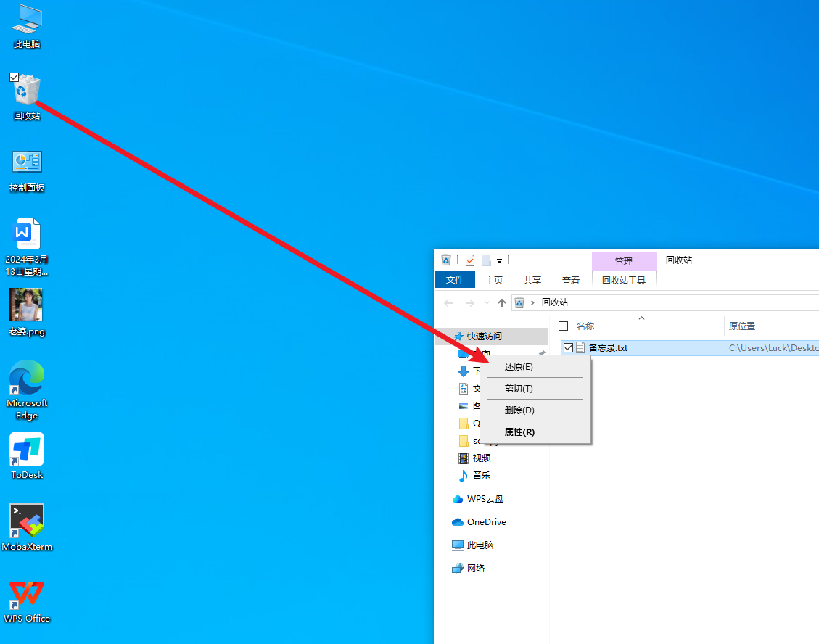
Task: Toggle the checkbox on the desktop Recycle Bin icon
Action: [x=14, y=77]
